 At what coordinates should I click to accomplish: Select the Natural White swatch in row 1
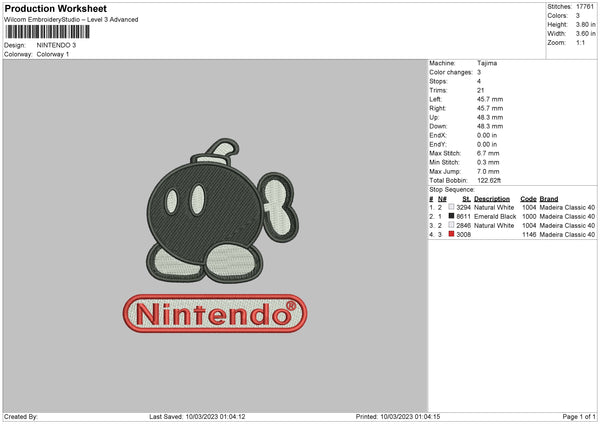click(452, 207)
